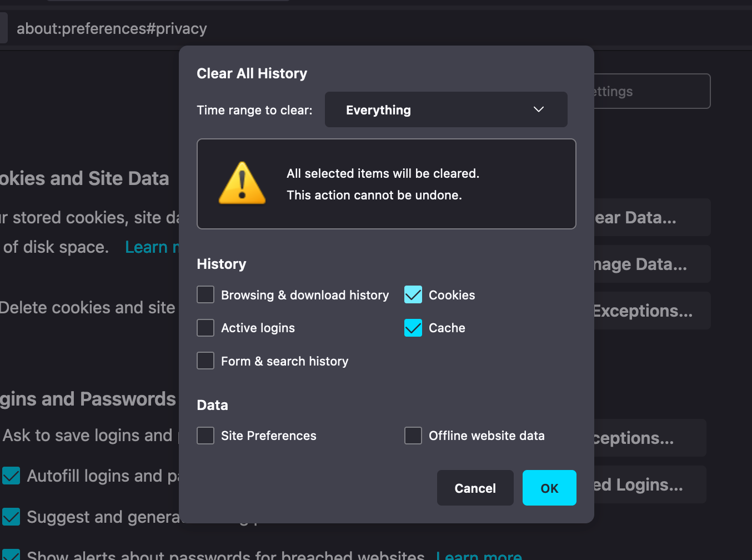Toggle Suggest and generate passwords checkbox
The width and height of the screenshot is (752, 560).
tap(11, 517)
